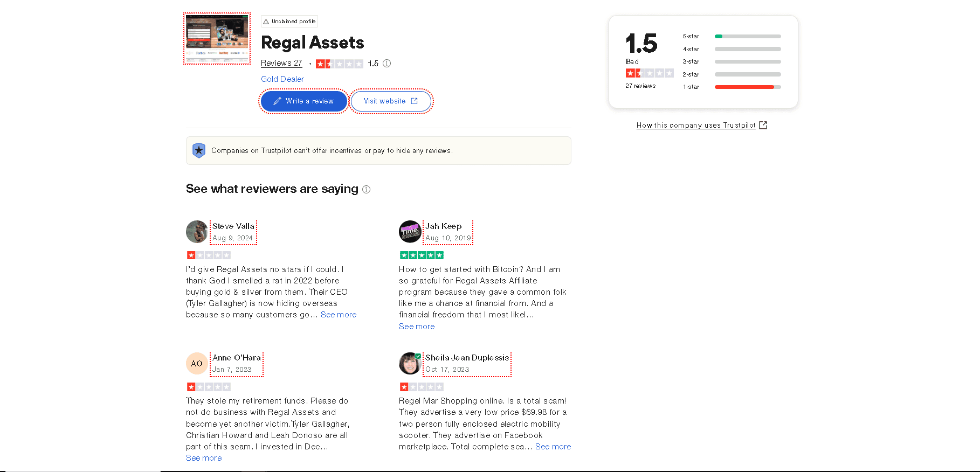
Task: Click the one-star rating on Sheila Jean Duplessis's review
Action: pyautogui.click(x=422, y=387)
